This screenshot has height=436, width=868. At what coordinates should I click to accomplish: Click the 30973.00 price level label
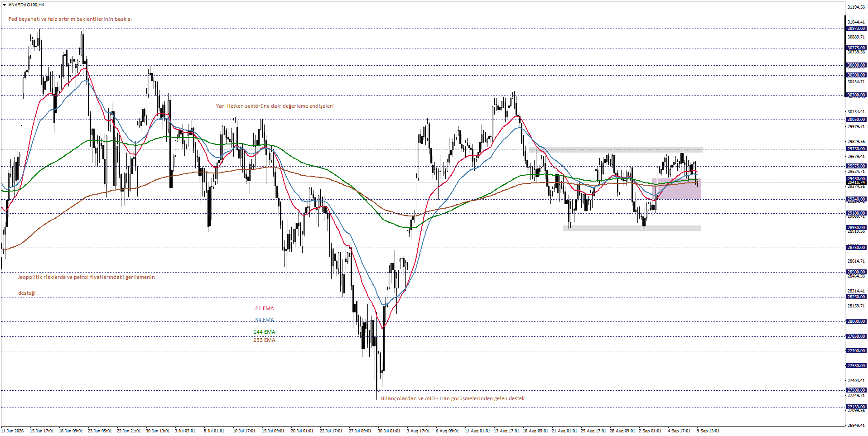point(856,29)
